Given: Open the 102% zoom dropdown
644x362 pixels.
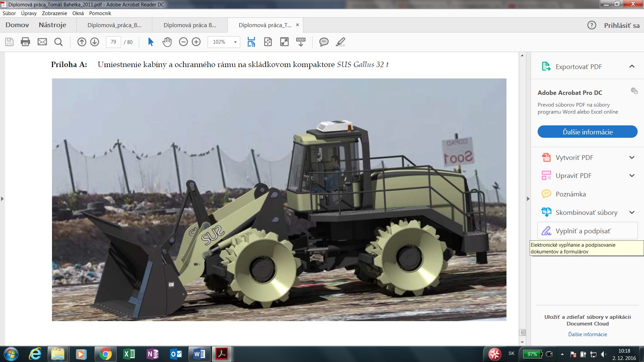Looking at the screenshot, I should [235, 42].
